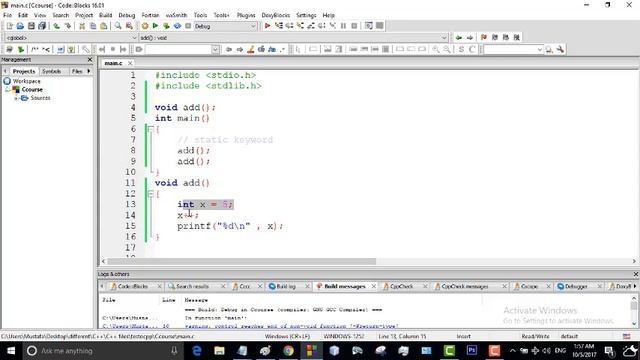This screenshot has height=360, width=640.
Task: Click Build and run icon
Action: point(166,26)
